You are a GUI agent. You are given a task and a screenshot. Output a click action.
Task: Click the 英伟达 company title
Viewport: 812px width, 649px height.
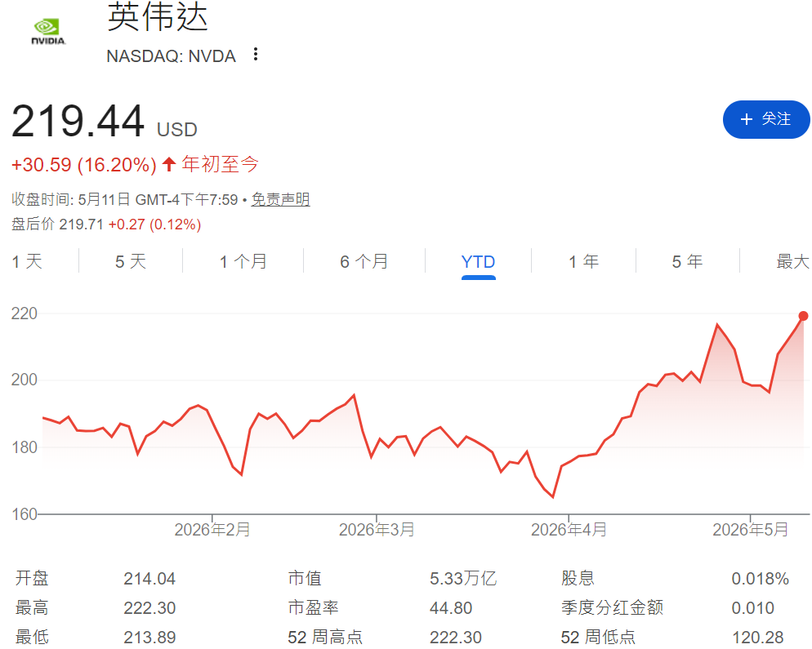pyautogui.click(x=158, y=16)
